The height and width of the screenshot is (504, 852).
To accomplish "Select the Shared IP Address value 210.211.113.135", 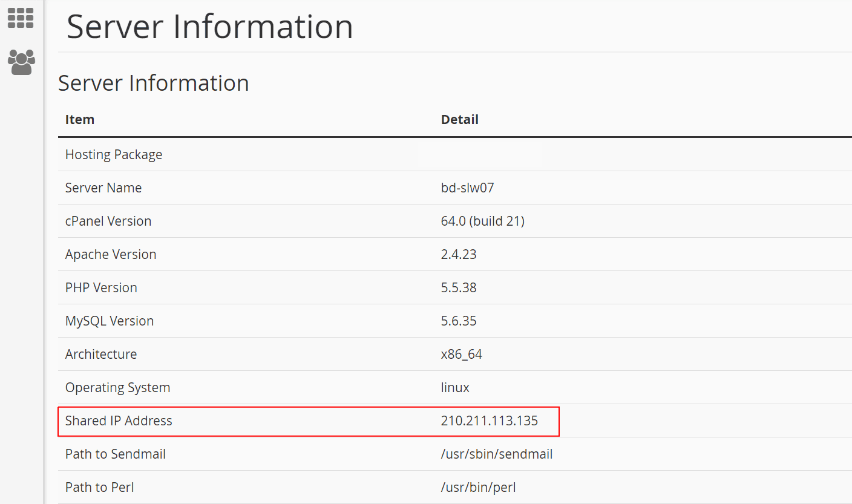I will (x=490, y=421).
